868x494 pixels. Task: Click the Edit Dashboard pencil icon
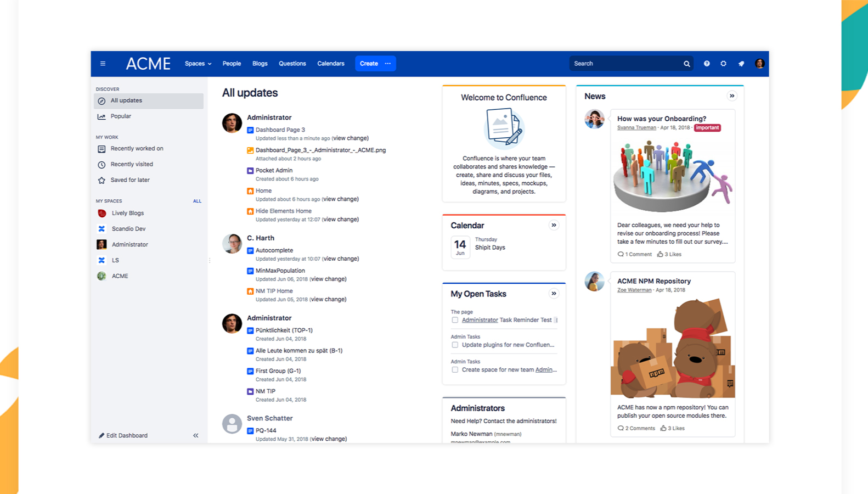tap(102, 436)
